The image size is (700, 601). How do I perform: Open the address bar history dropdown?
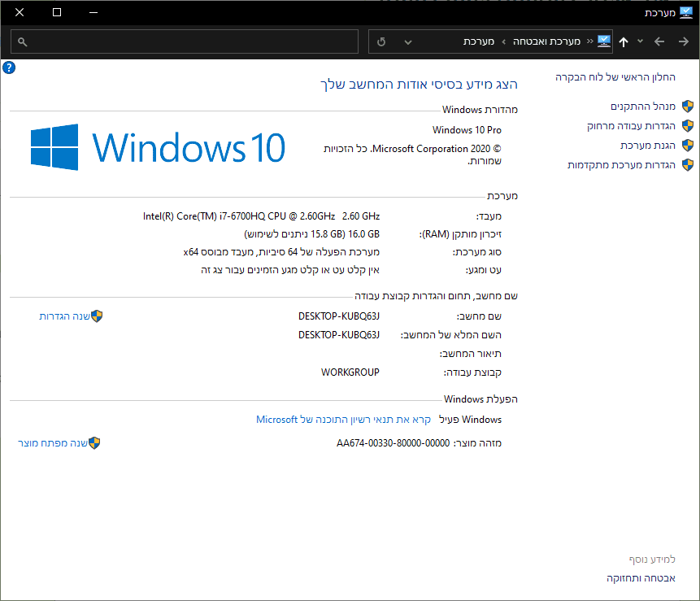click(x=407, y=42)
